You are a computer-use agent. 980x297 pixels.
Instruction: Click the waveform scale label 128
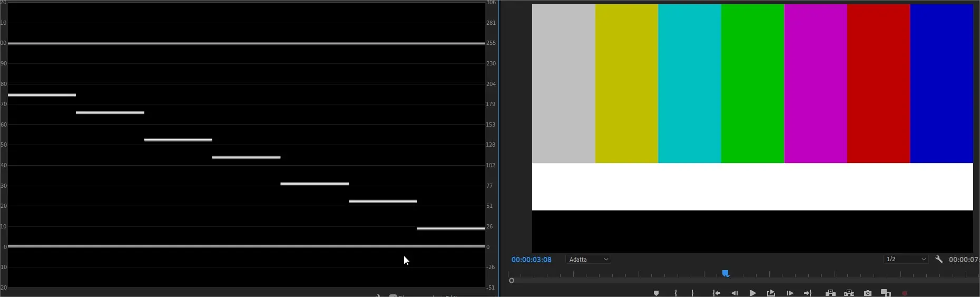(x=491, y=145)
